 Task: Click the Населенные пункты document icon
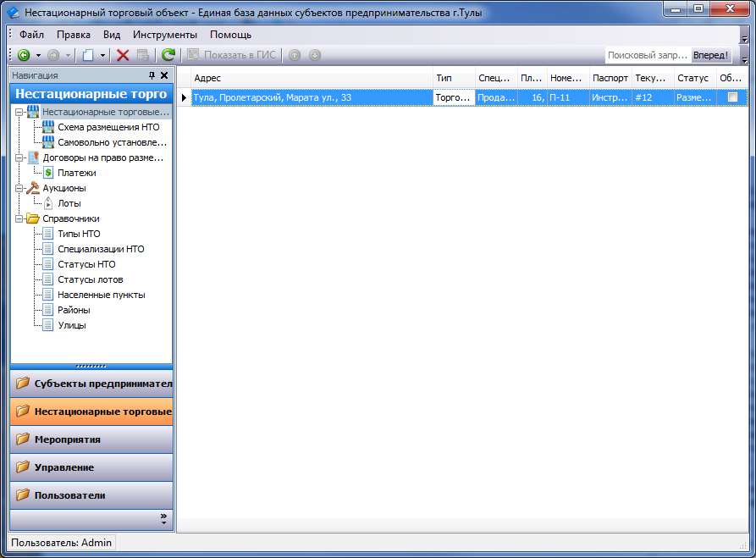coord(48,295)
